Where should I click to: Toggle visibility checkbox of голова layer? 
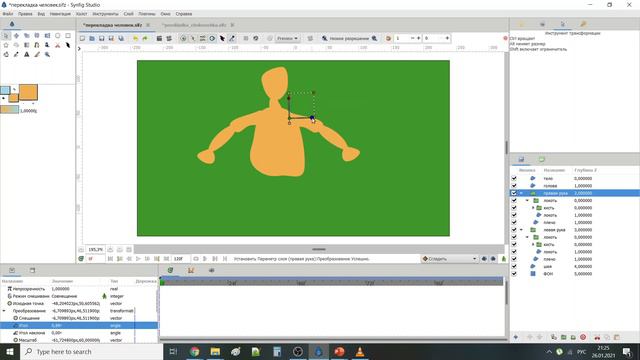pyautogui.click(x=514, y=186)
